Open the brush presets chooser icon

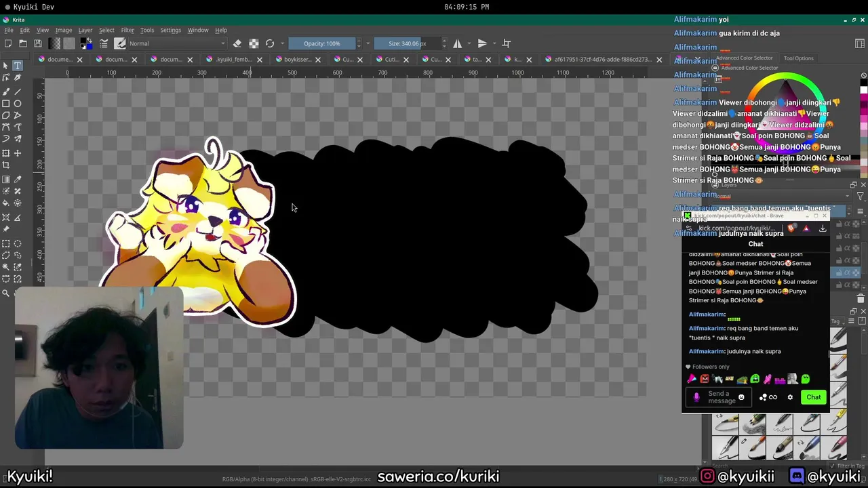point(120,43)
